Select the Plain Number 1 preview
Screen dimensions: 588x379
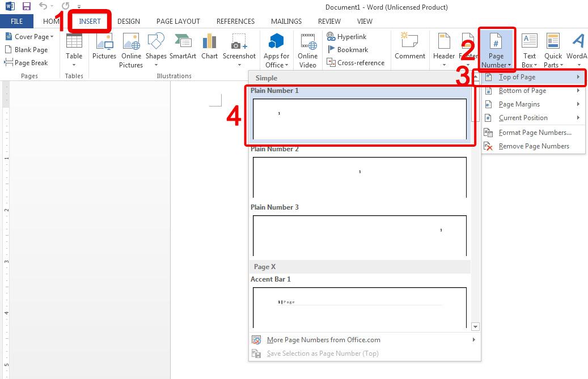point(359,119)
